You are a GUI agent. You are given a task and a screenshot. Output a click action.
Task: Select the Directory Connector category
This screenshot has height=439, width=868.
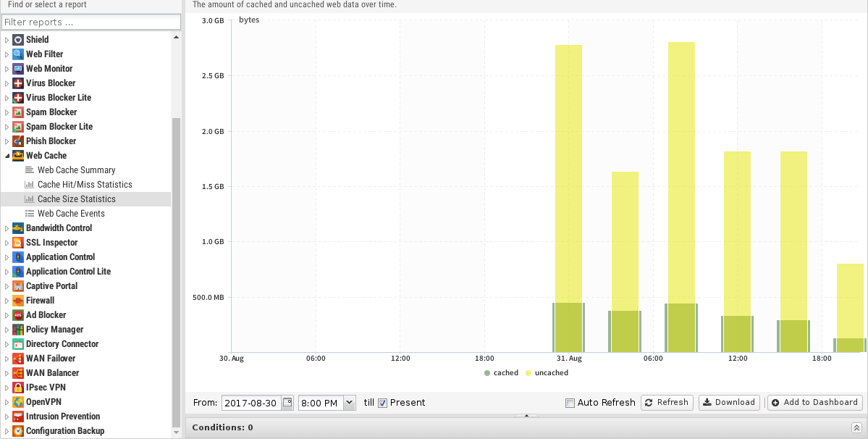pos(62,344)
